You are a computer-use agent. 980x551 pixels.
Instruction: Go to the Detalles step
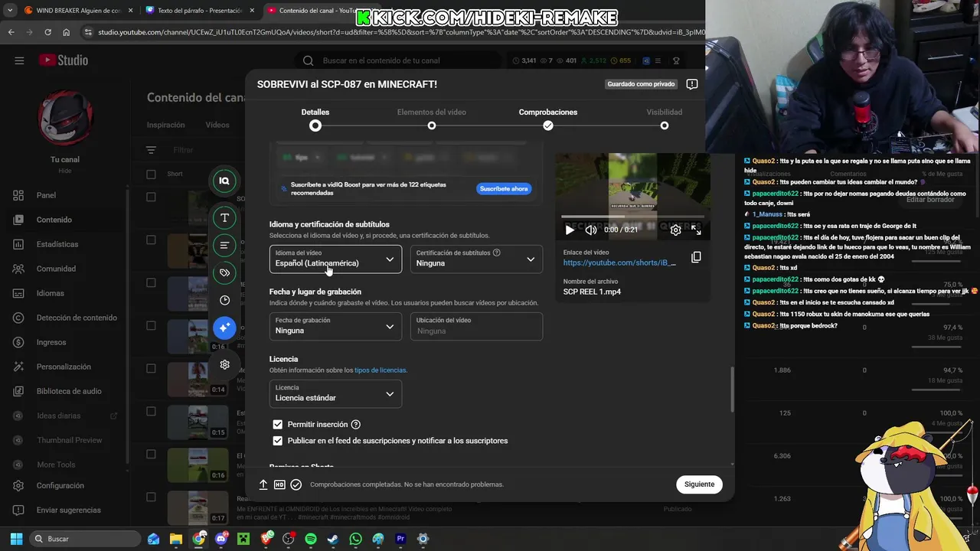tap(315, 119)
